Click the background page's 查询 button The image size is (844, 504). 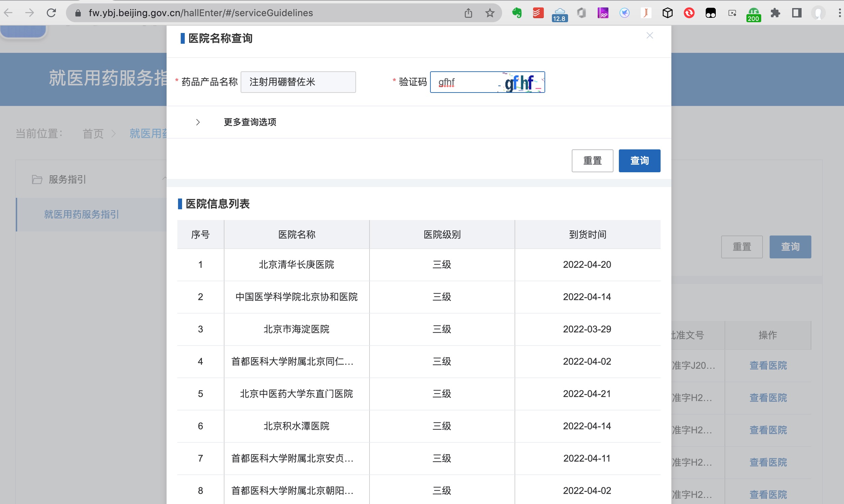(x=790, y=247)
